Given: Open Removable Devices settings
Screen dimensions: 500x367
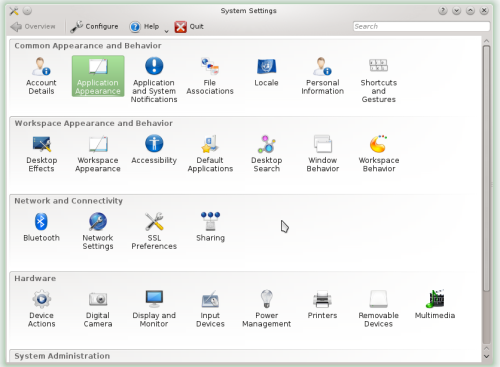Looking at the screenshot, I should pyautogui.click(x=378, y=309).
